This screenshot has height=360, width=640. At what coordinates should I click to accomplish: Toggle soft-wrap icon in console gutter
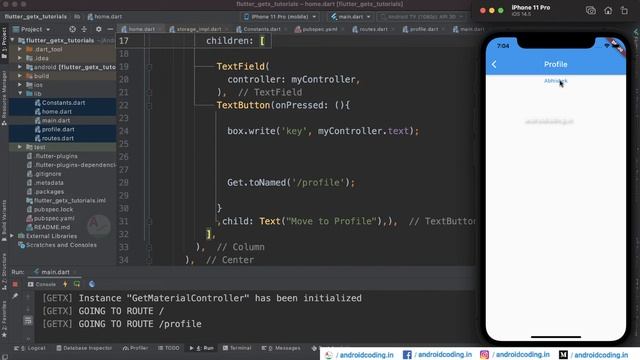(28, 321)
